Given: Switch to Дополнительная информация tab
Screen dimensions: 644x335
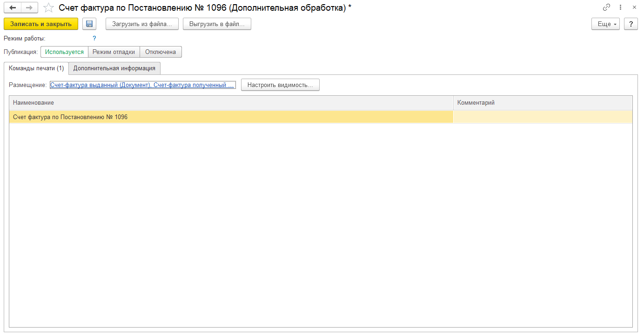Looking at the screenshot, I should coord(114,68).
